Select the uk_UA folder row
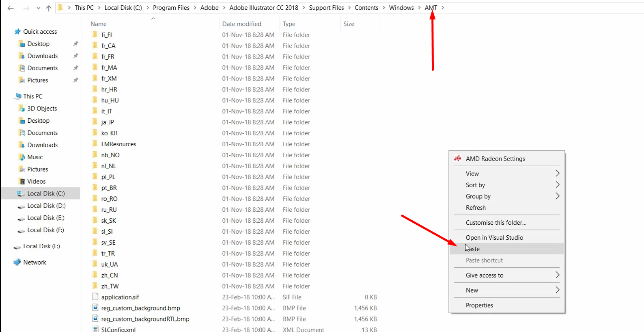The image size is (644, 332). point(235,264)
